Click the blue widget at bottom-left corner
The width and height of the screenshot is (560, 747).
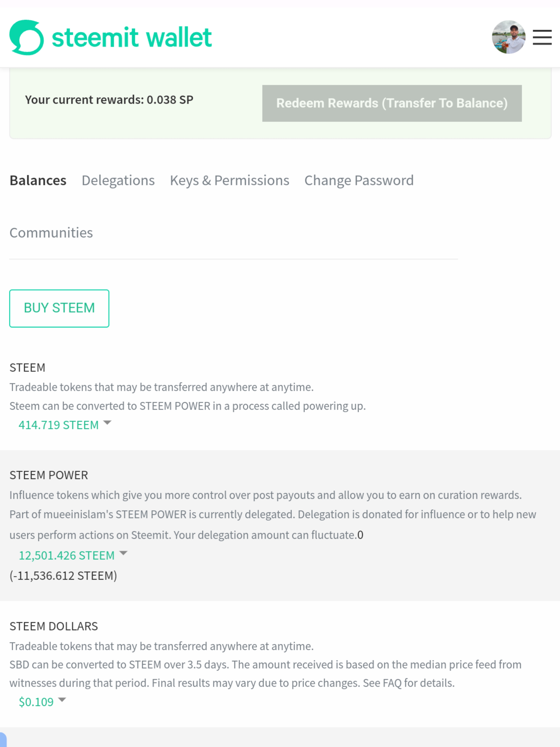[3, 740]
